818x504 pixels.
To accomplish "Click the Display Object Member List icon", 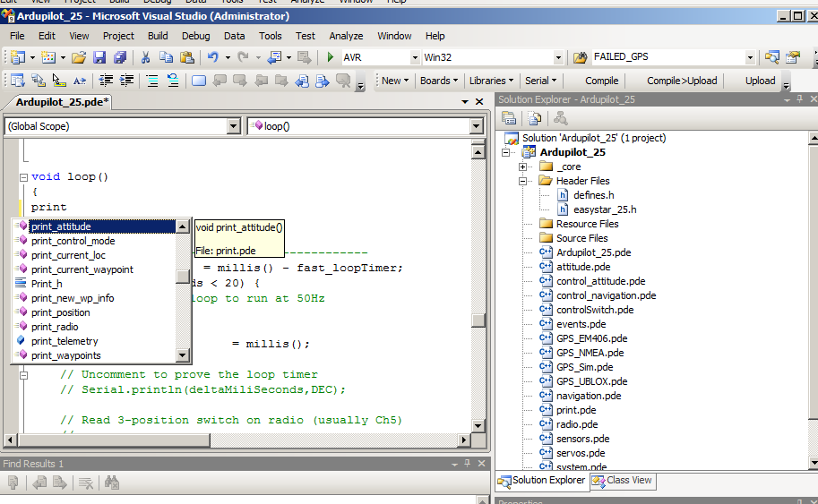I will [18, 81].
